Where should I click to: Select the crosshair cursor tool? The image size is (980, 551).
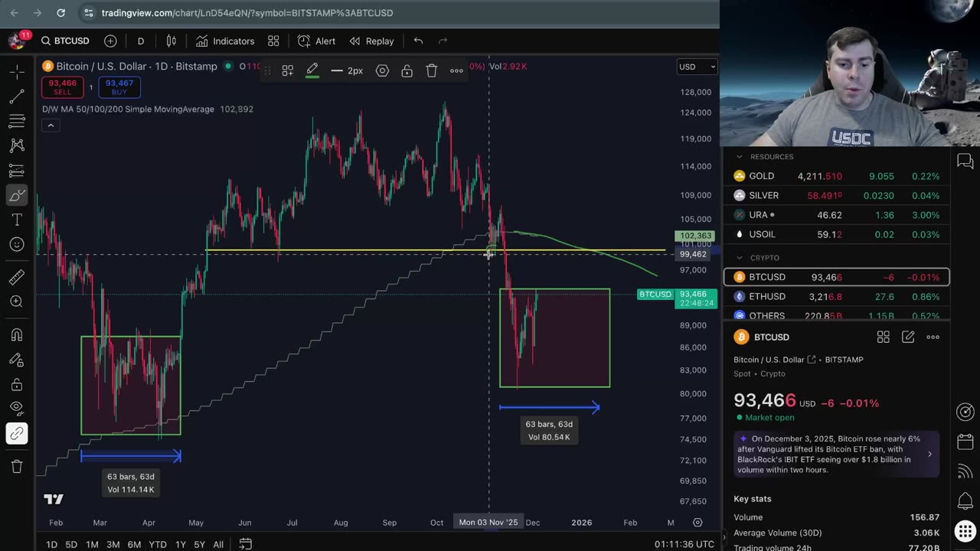click(16, 72)
